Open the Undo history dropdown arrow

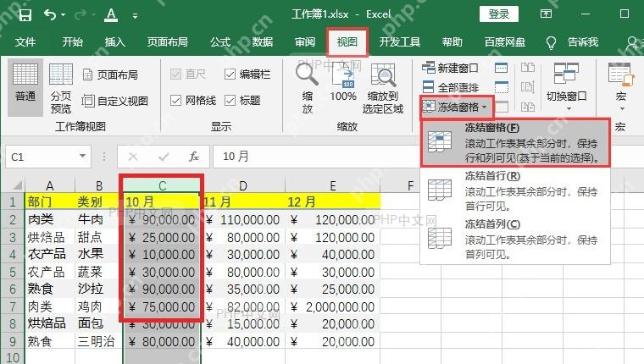(63, 15)
